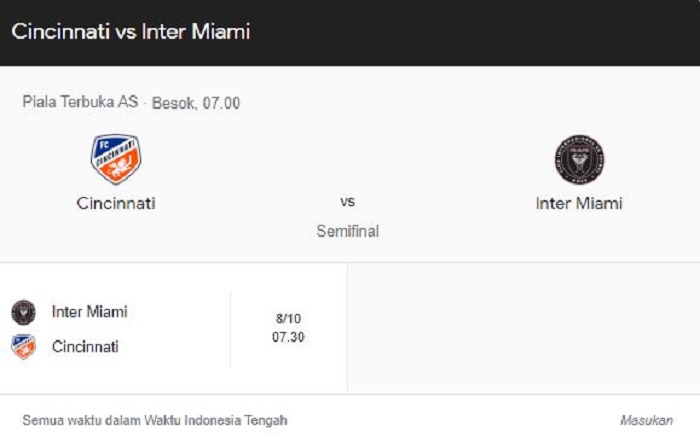Select Cincinnati team name under large crest

pos(116,203)
